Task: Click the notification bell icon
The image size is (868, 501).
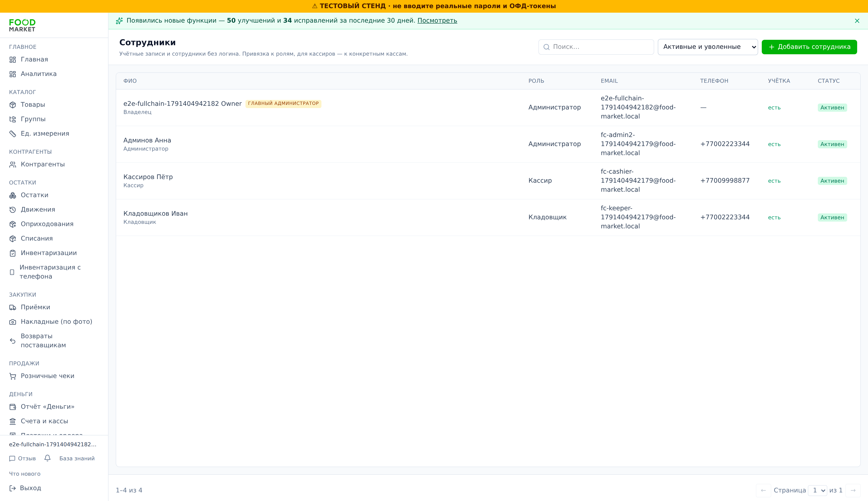Action: click(x=47, y=458)
